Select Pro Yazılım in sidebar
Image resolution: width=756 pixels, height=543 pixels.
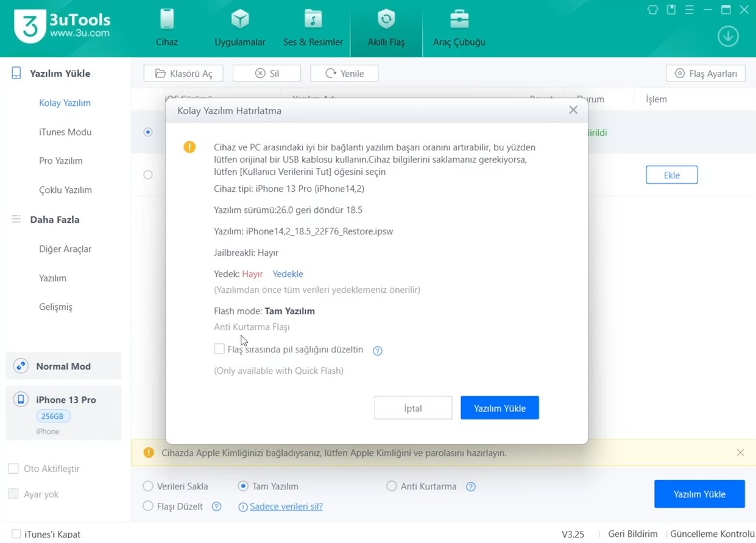(x=60, y=161)
